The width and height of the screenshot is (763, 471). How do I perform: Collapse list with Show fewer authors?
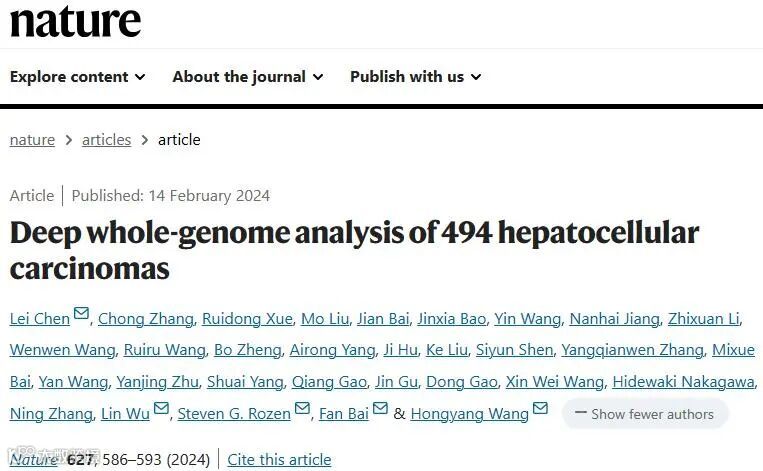[x=645, y=414]
